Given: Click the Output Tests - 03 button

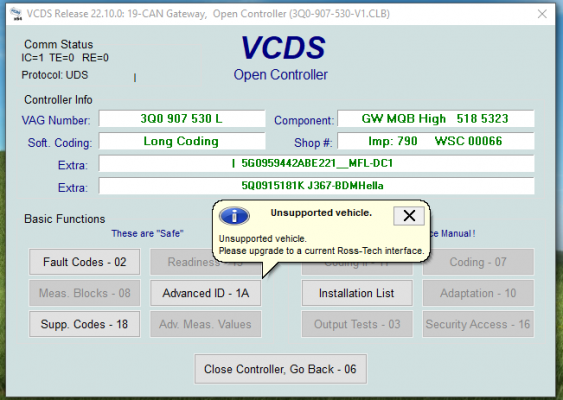Looking at the screenshot, I should coord(357,324).
